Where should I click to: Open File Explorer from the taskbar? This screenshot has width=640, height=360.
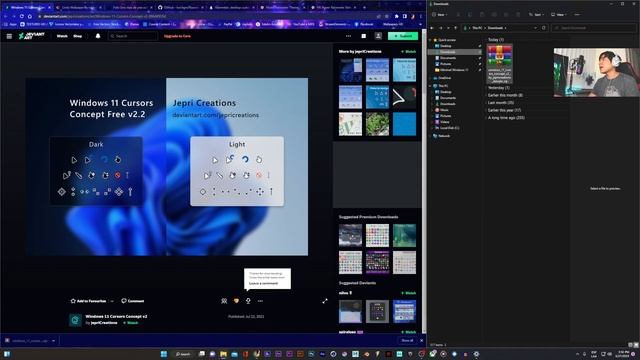pyautogui.click(x=223, y=354)
